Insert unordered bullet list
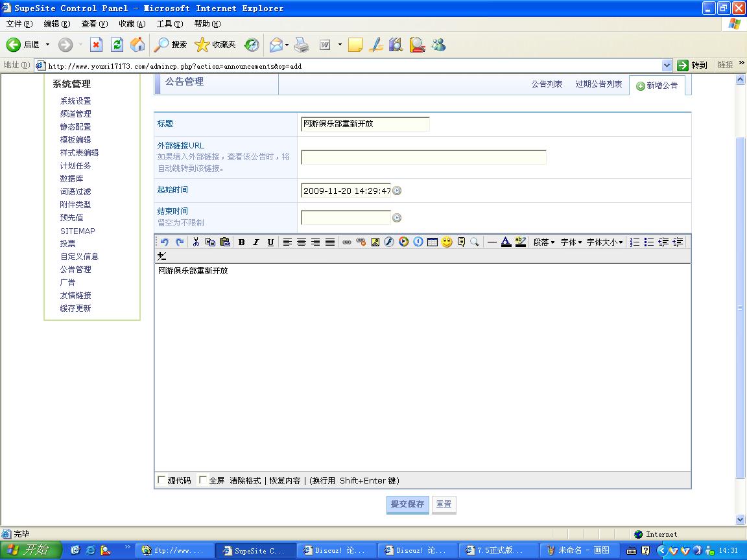This screenshot has height=560, width=747. click(x=649, y=242)
